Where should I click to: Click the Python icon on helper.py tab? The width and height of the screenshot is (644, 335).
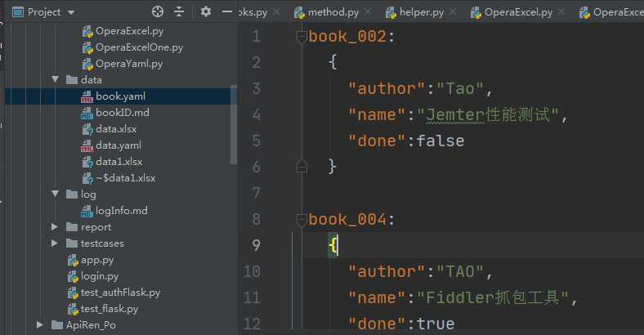391,13
